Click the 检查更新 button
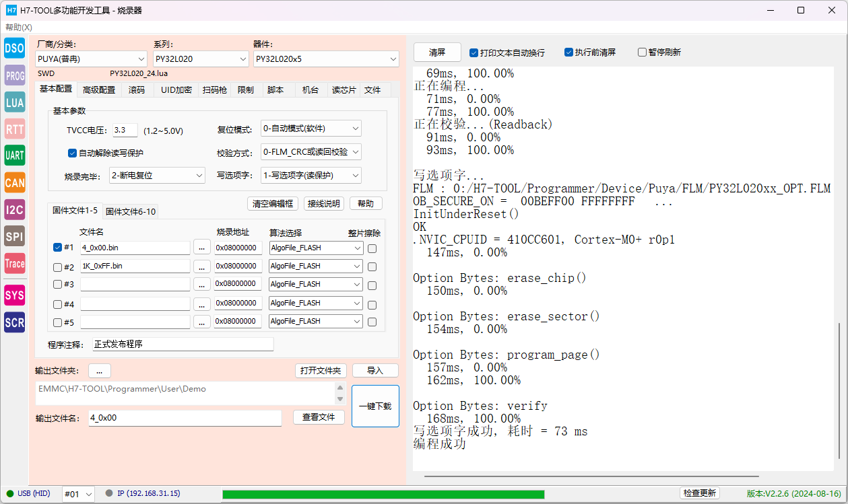This screenshot has width=848, height=504. (700, 493)
